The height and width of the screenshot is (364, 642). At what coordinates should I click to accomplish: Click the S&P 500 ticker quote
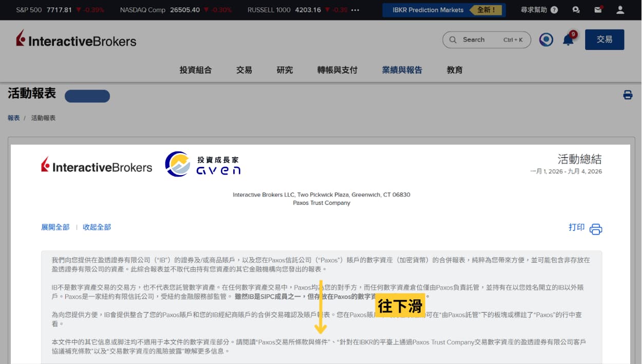tap(60, 10)
